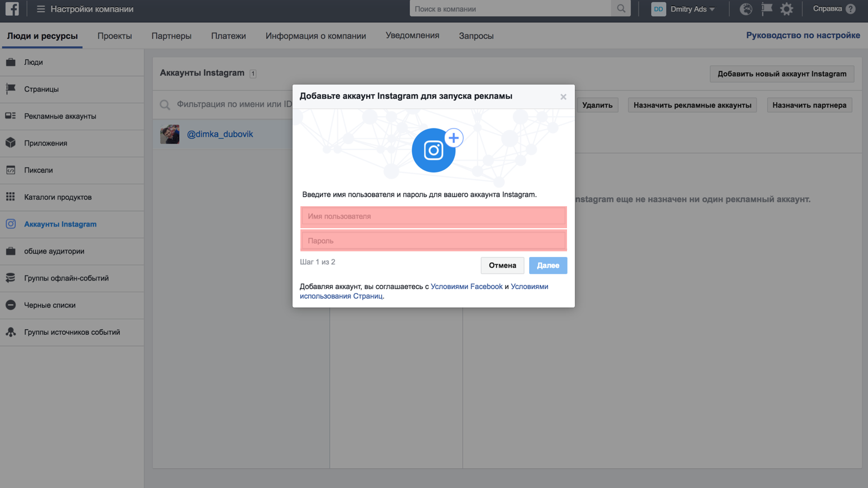Click the search magnifier button in top bar
The image size is (868, 488).
click(x=621, y=9)
